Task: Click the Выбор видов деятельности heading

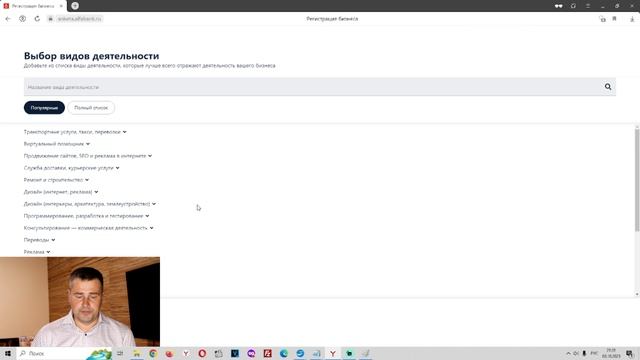Action: (91, 56)
